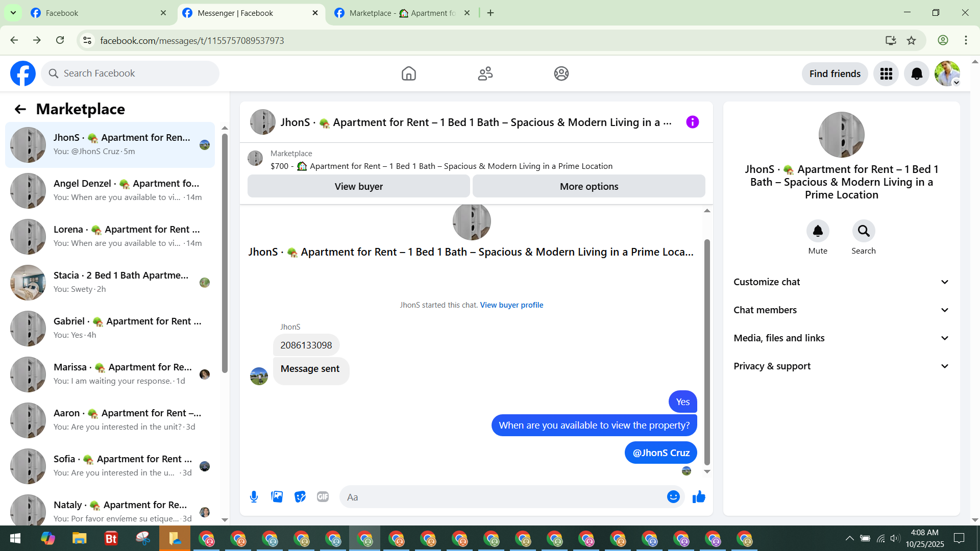The image size is (980, 551).
Task: Expand Customize chat section
Action: pyautogui.click(x=841, y=282)
